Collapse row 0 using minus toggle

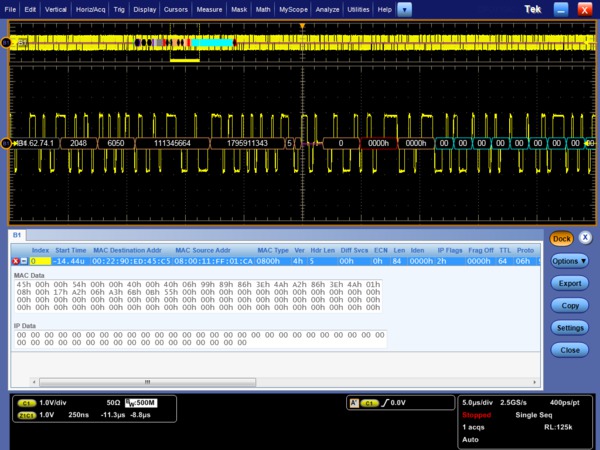click(x=23, y=260)
